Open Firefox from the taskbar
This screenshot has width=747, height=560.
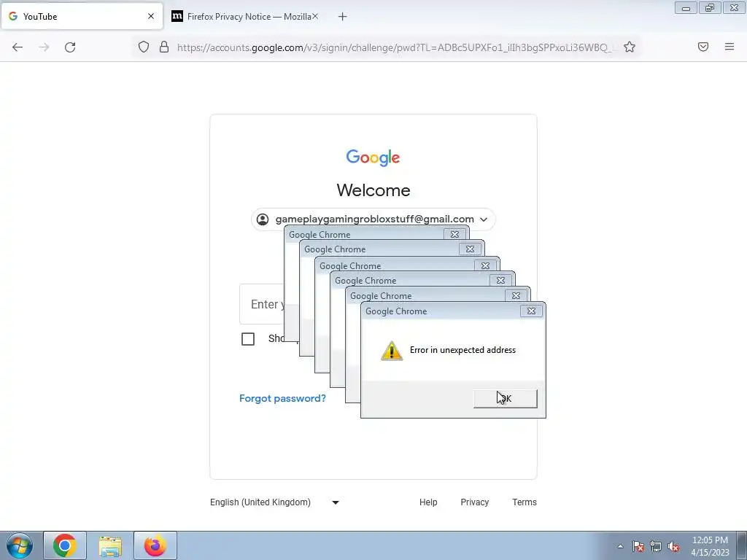tap(155, 545)
